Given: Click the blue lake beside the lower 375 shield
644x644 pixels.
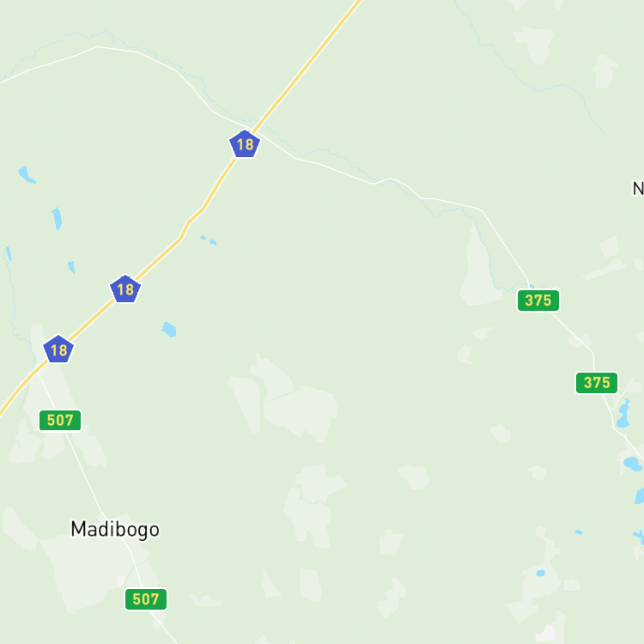Looking at the screenshot, I should coord(623,414).
